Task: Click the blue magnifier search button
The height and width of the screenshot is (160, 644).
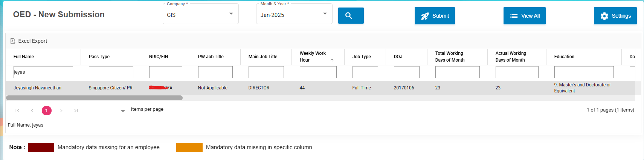Action: pos(351,16)
